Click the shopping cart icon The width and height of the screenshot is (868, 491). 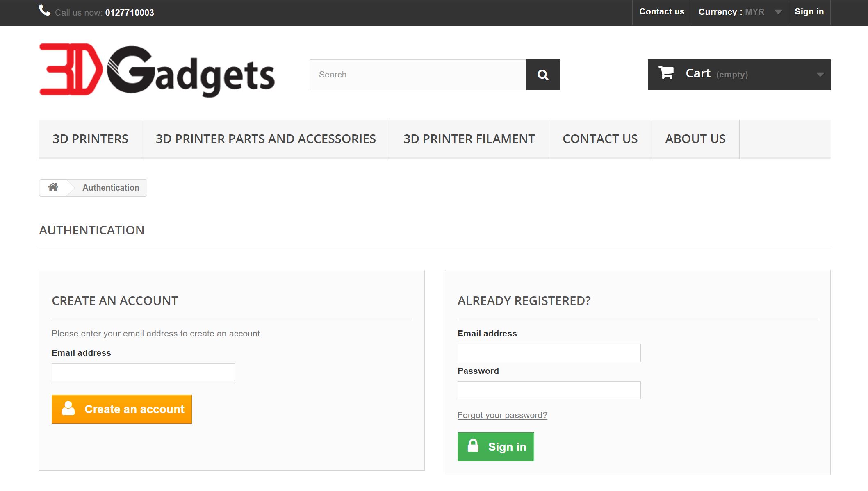[666, 73]
